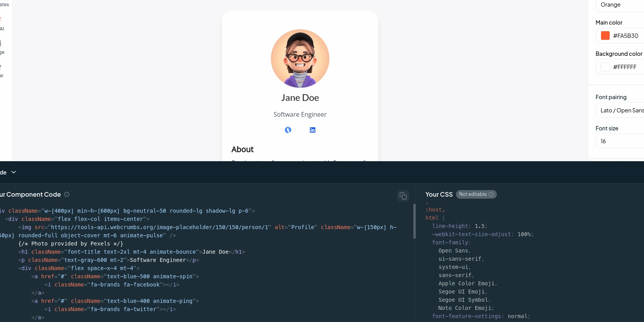Click the main color orange swatch
Viewport: 644px width, 322px height.
(x=605, y=36)
